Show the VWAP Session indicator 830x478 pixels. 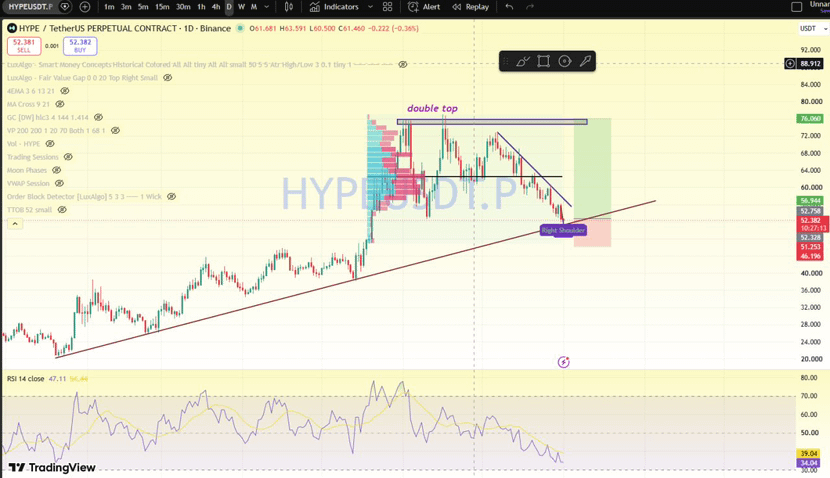(59, 184)
